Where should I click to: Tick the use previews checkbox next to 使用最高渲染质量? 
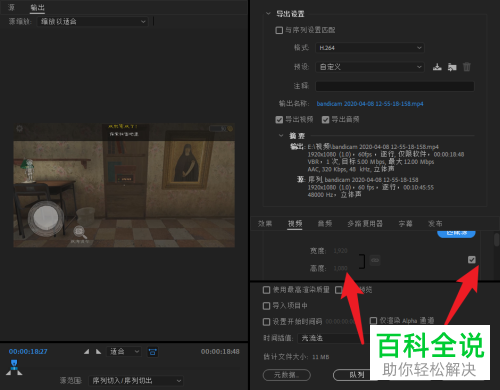tap(338, 290)
